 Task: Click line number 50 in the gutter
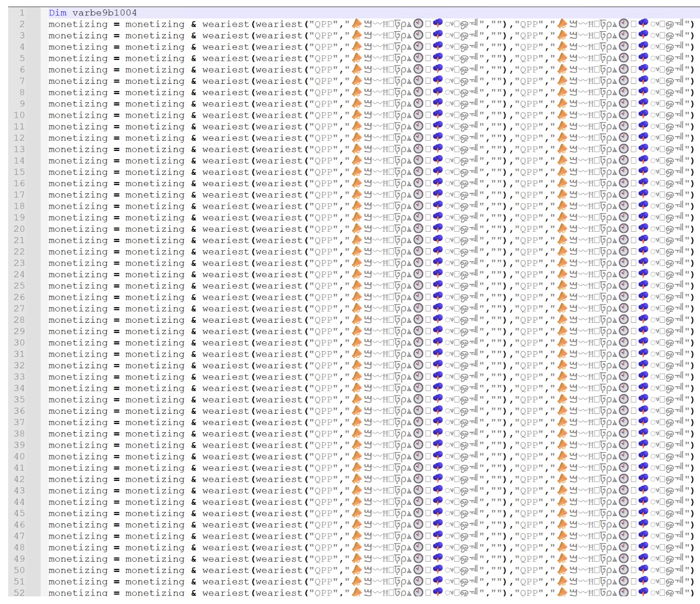pos(19,570)
